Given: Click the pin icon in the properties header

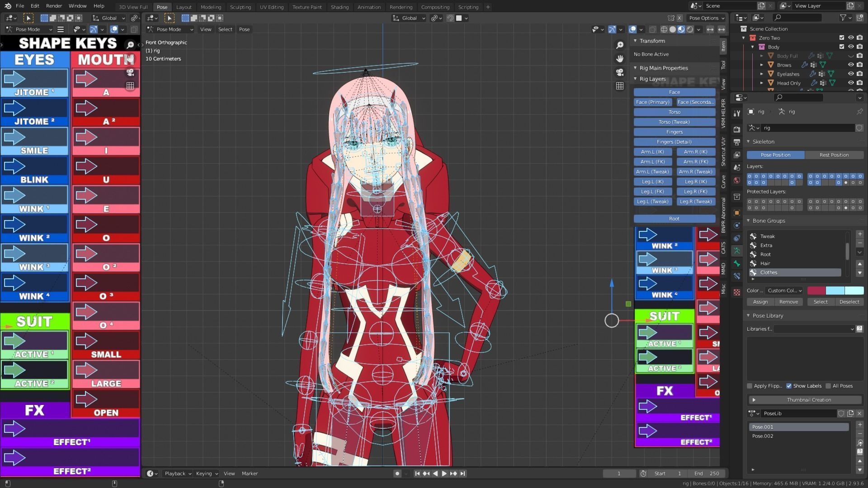Looking at the screenshot, I should 859,112.
